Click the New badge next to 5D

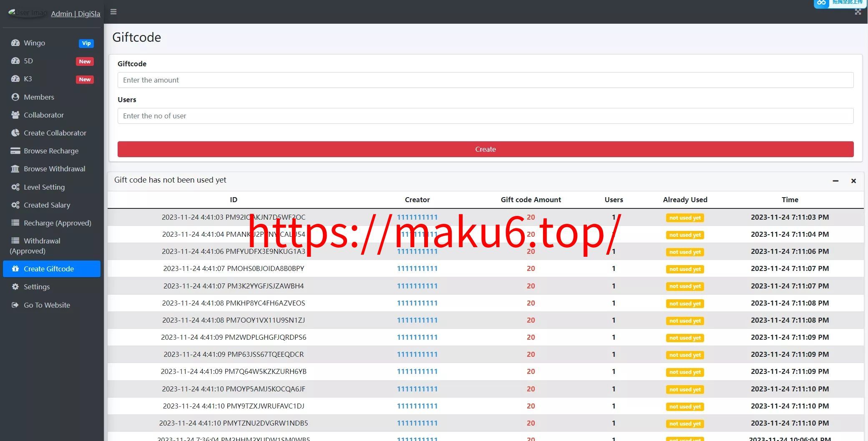point(85,61)
